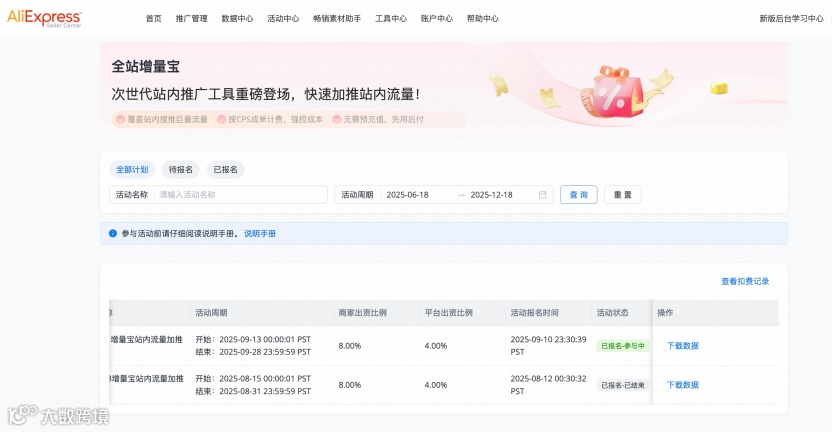Viewport: 832px width, 432px height.
Task: Click the 按CPS成单计费，强控成本 banner tag
Action: (x=270, y=119)
